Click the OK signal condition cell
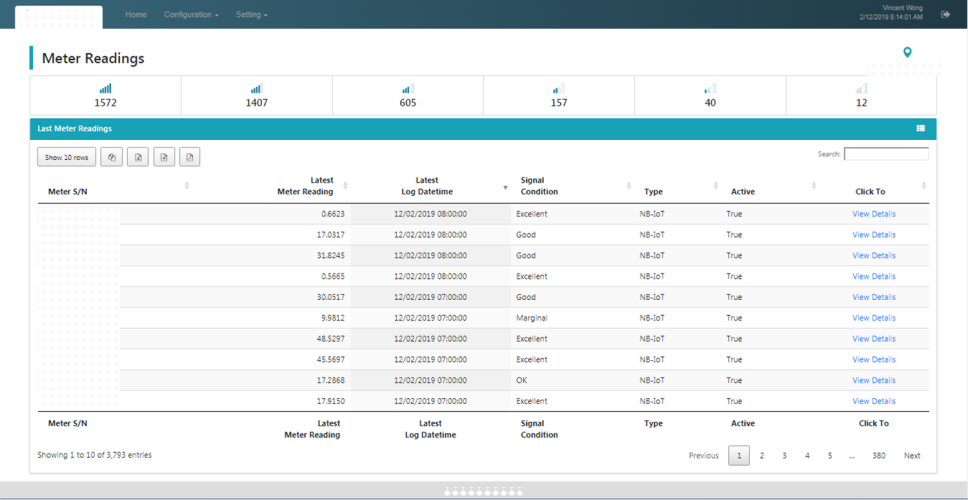Viewport: 968px width, 500px height. [522, 380]
